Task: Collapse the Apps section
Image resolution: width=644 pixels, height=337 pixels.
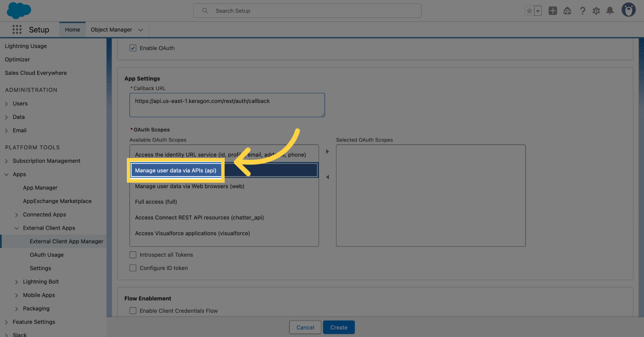Action: [x=6, y=174]
